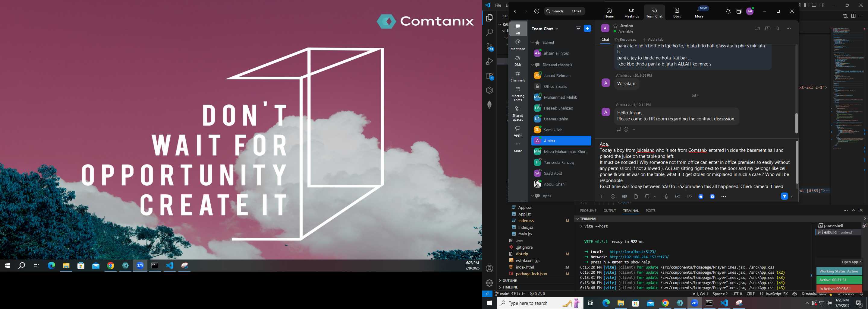Toggle VS Code secondary side bar layout button
Screen dimensions: 868x309
(822, 5)
